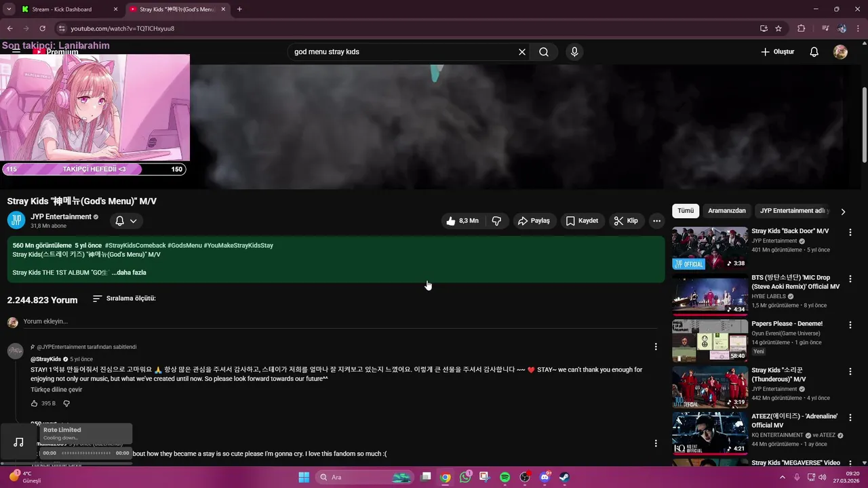Start voice search with the microphone icon
Viewport: 868px width, 488px height.
574,52
